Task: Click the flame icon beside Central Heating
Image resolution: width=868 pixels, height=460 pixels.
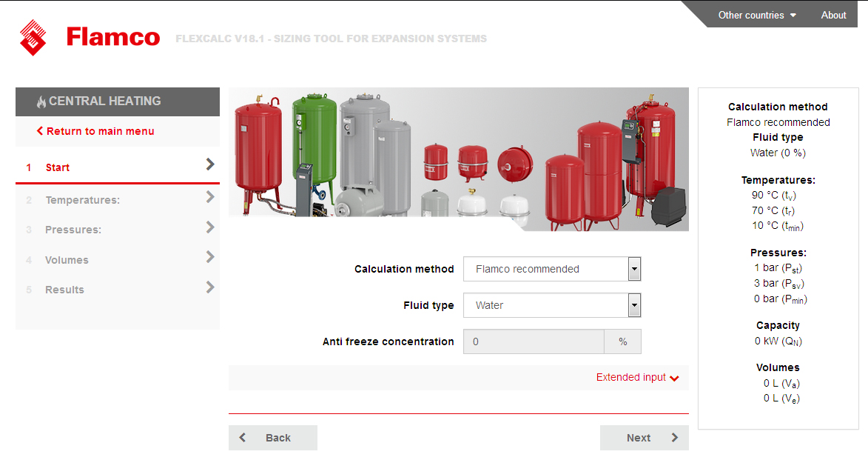Action: pyautogui.click(x=41, y=101)
